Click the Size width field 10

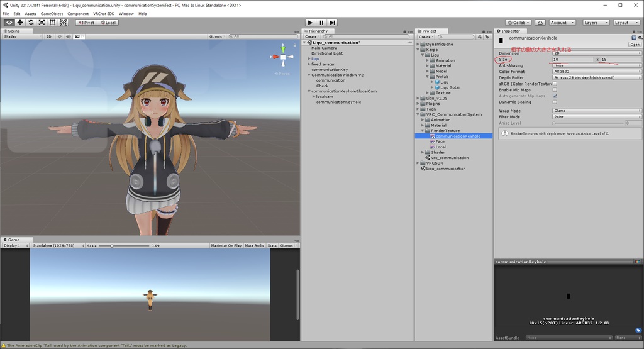[x=573, y=60]
